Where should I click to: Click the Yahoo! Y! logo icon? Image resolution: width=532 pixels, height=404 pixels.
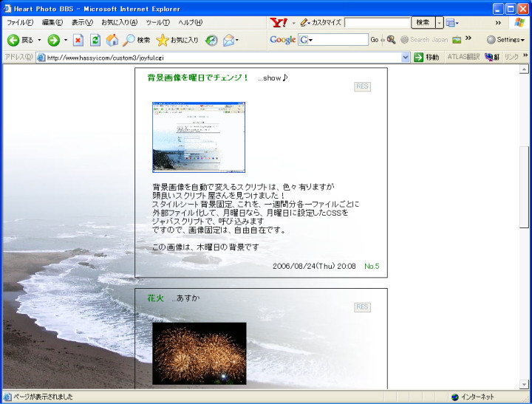point(279,22)
